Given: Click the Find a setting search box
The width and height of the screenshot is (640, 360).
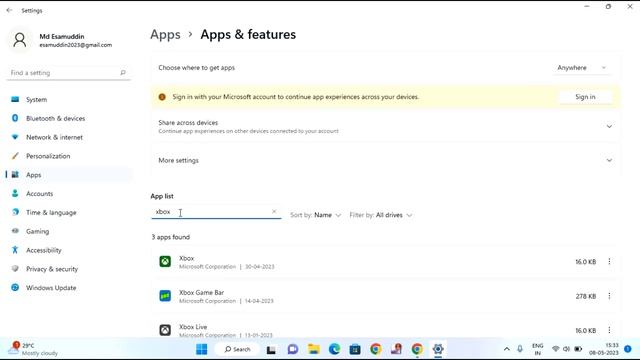Looking at the screenshot, I should pyautogui.click(x=69, y=73).
